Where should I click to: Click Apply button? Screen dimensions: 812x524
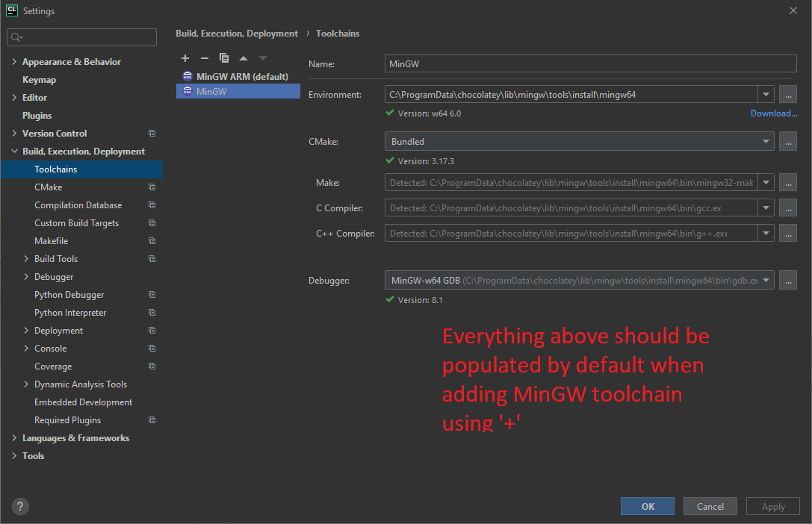click(x=773, y=506)
